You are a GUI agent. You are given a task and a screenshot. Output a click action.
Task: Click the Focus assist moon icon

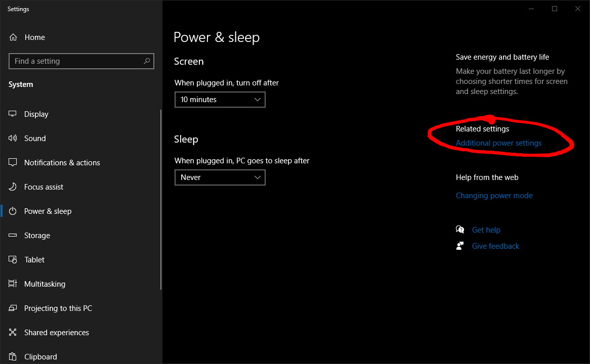(13, 187)
